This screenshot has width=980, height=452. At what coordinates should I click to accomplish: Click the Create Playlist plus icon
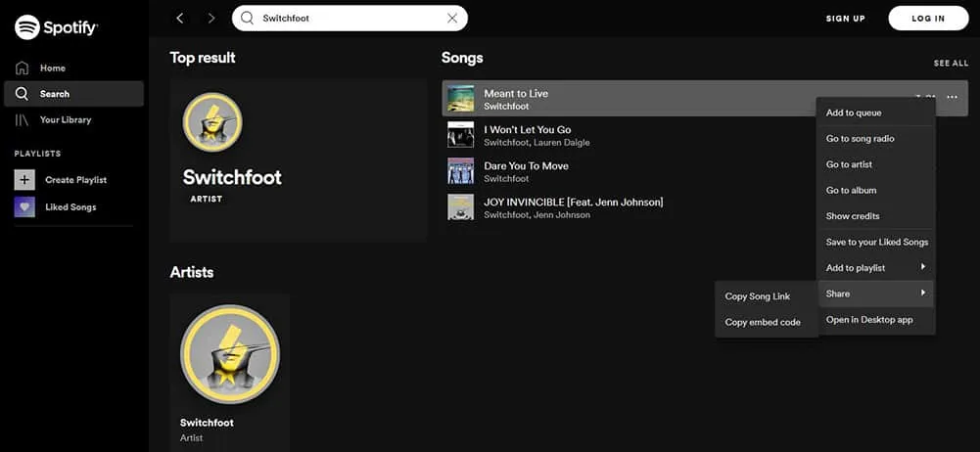[x=24, y=180]
